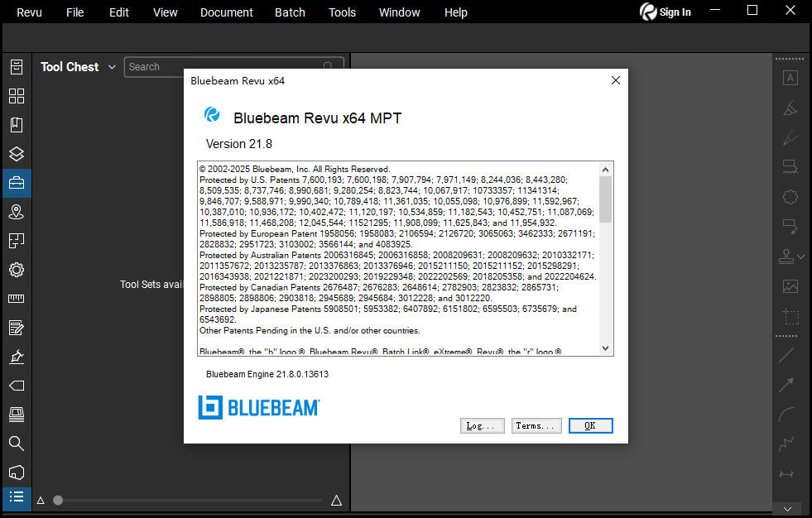Open the Search magnifier panel in sidebar
Image resolution: width=812 pixels, height=518 pixels.
(17, 444)
